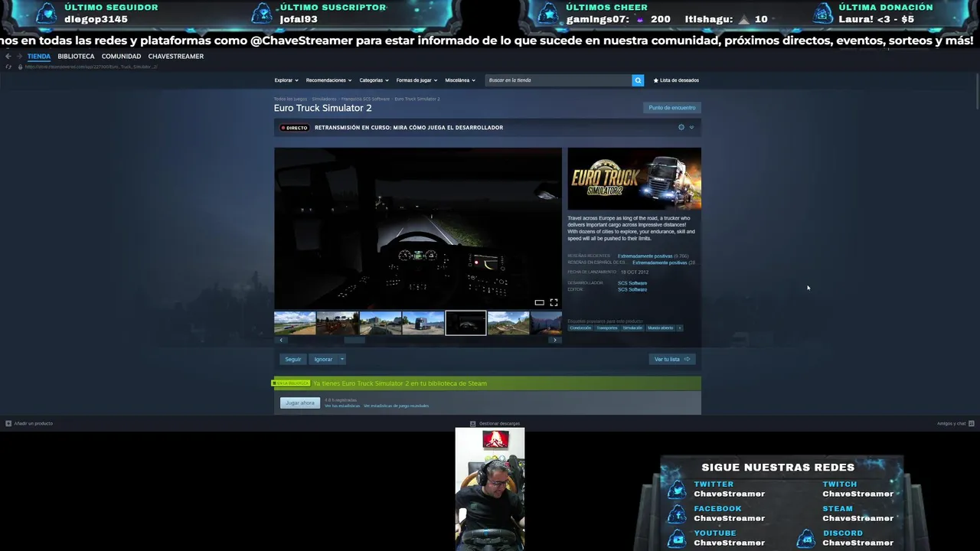Click the Jugar ahora button

pos(300,403)
